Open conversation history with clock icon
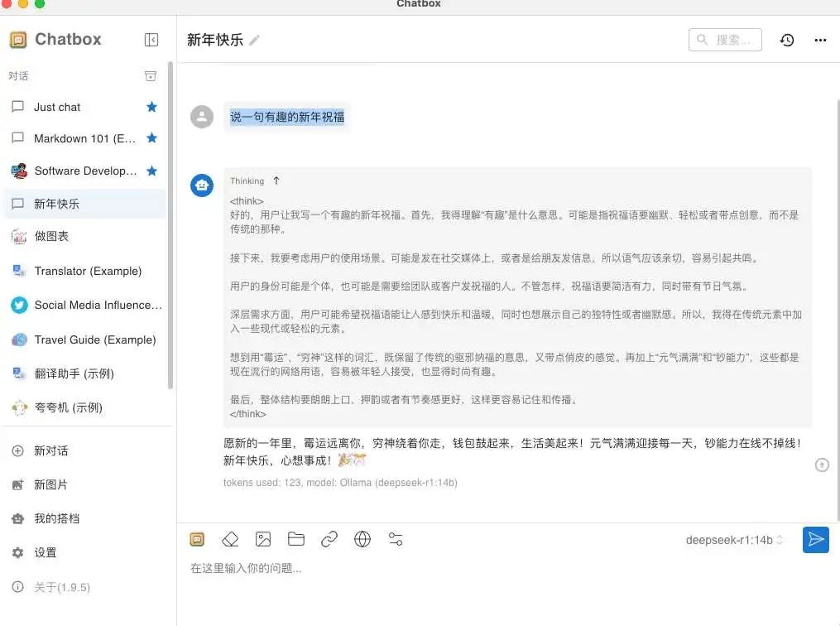Image resolution: width=840 pixels, height=626 pixels. click(x=787, y=40)
